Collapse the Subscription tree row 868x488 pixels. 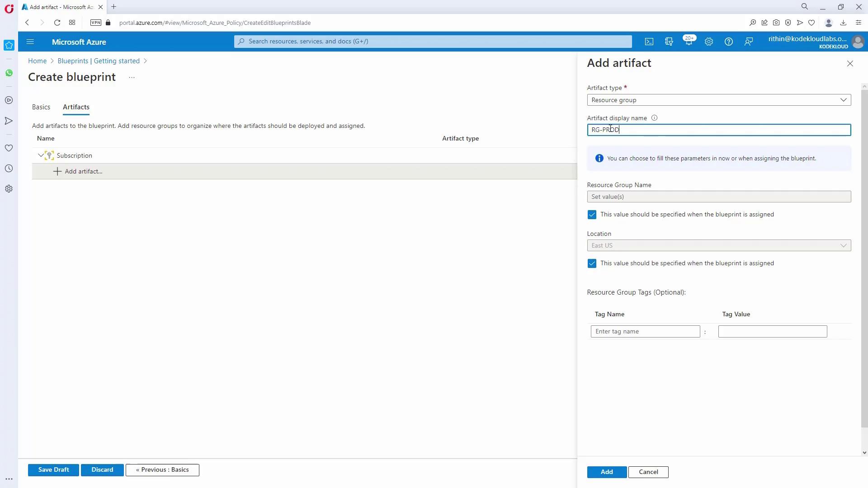coord(41,155)
